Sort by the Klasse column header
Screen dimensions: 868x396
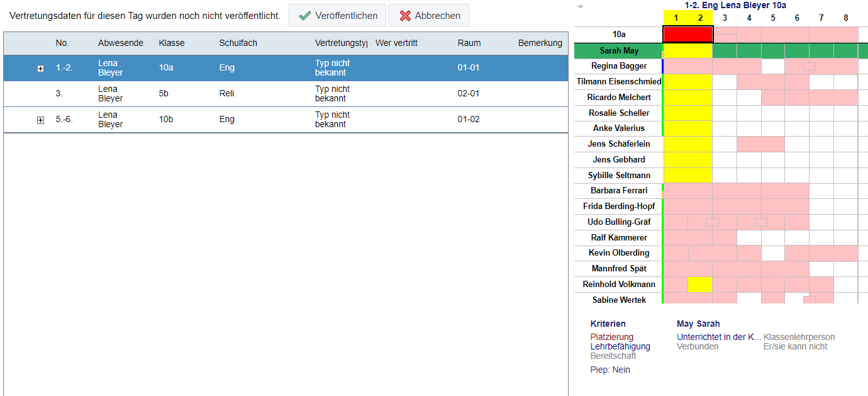171,43
